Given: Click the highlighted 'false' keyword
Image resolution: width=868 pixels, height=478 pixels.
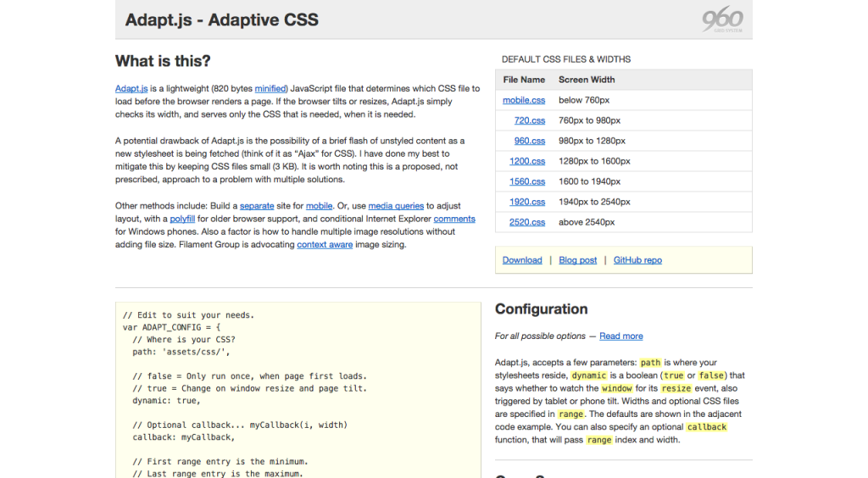Looking at the screenshot, I should pyautogui.click(x=711, y=375).
